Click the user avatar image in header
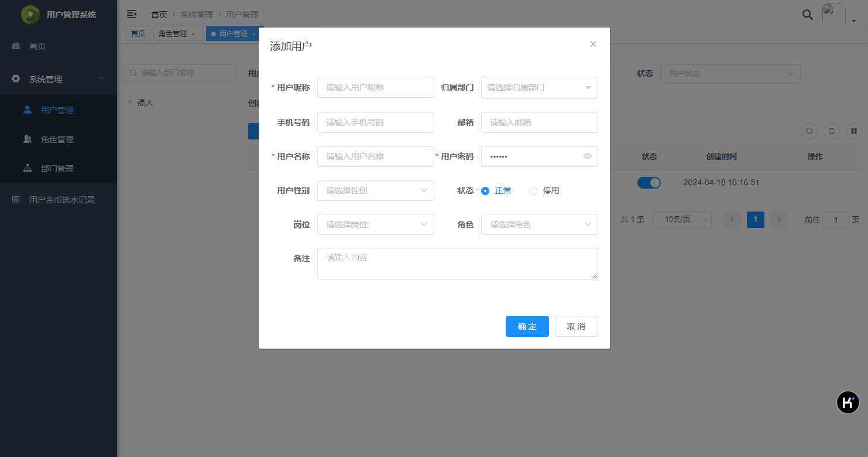868x457 pixels. pyautogui.click(x=833, y=13)
